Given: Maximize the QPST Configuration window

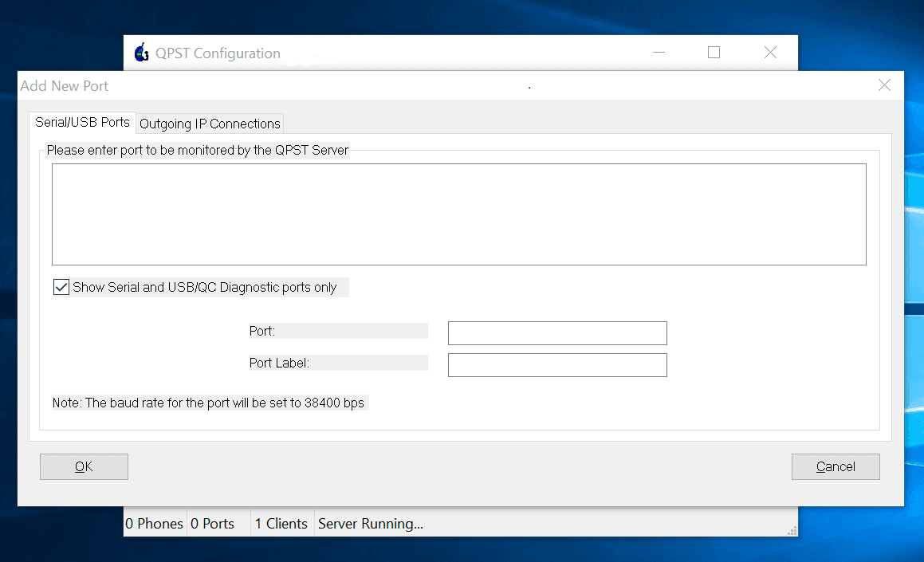Looking at the screenshot, I should click(x=714, y=53).
